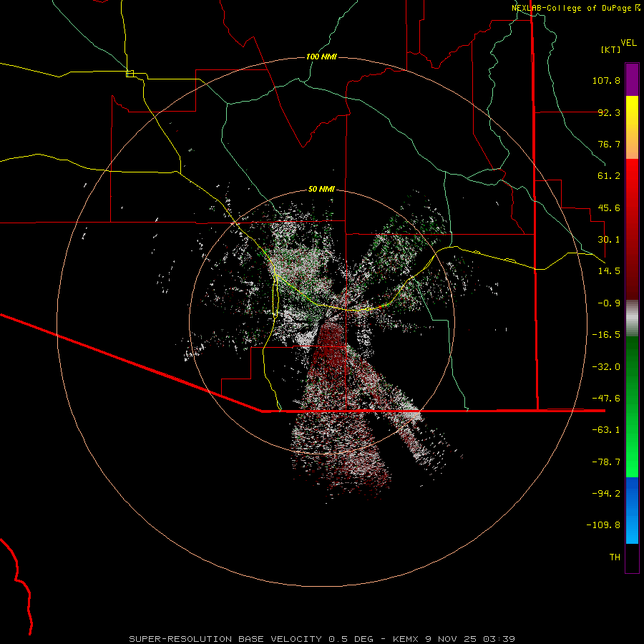Click the -0.9 velocity scale value
The width and height of the screenshot is (644, 644).
[x=609, y=303]
